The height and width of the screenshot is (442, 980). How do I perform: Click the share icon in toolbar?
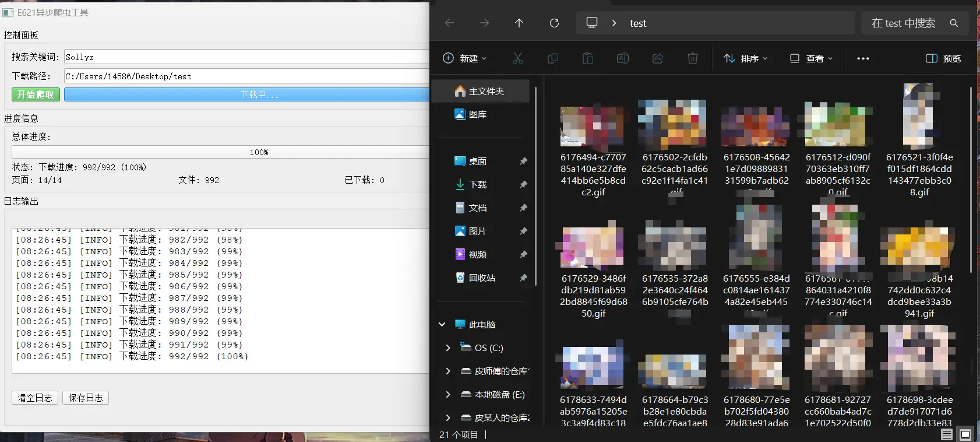pos(658,58)
